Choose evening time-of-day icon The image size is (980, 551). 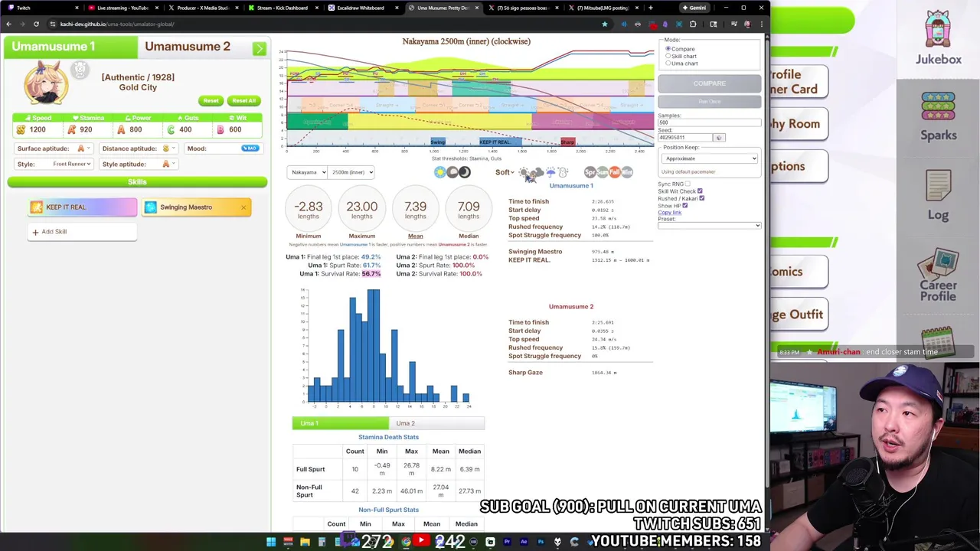pos(452,172)
